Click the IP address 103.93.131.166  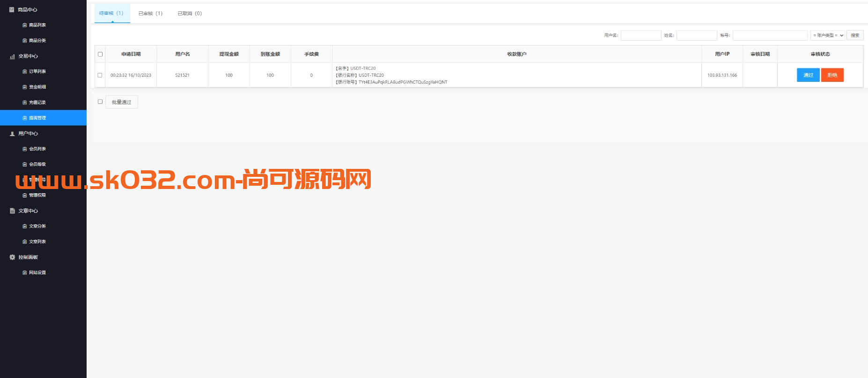(722, 75)
